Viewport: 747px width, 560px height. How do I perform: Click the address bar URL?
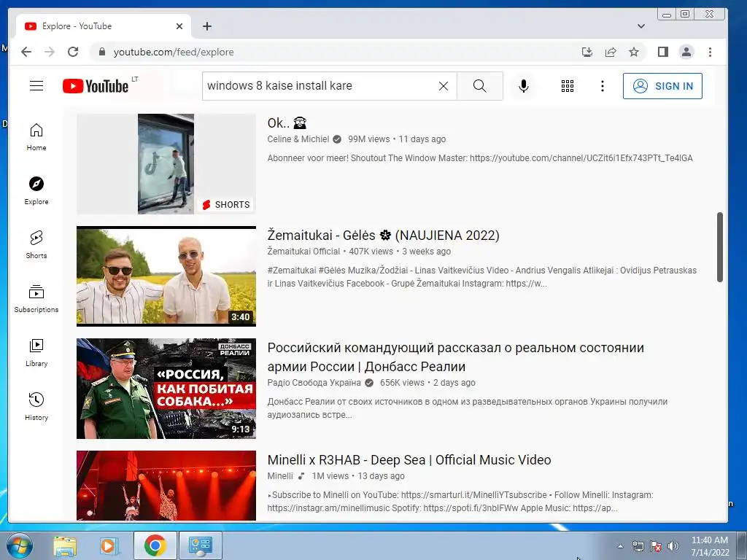174,52
